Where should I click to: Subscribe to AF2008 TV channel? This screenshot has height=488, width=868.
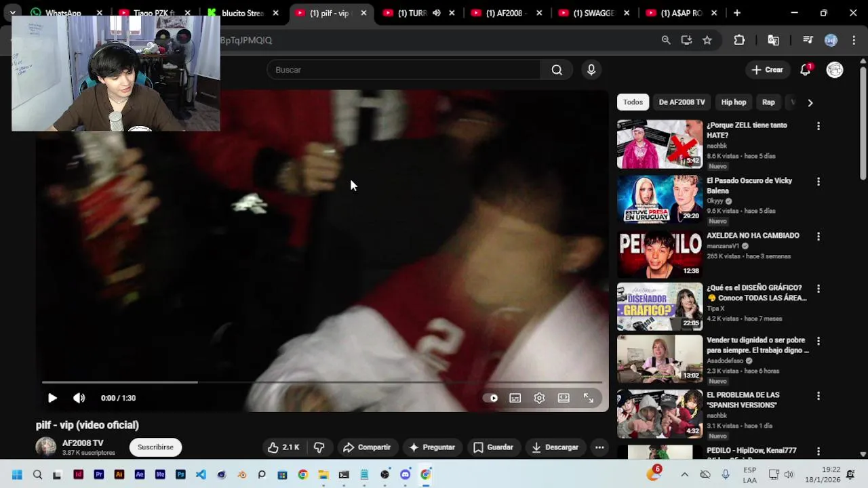click(155, 447)
